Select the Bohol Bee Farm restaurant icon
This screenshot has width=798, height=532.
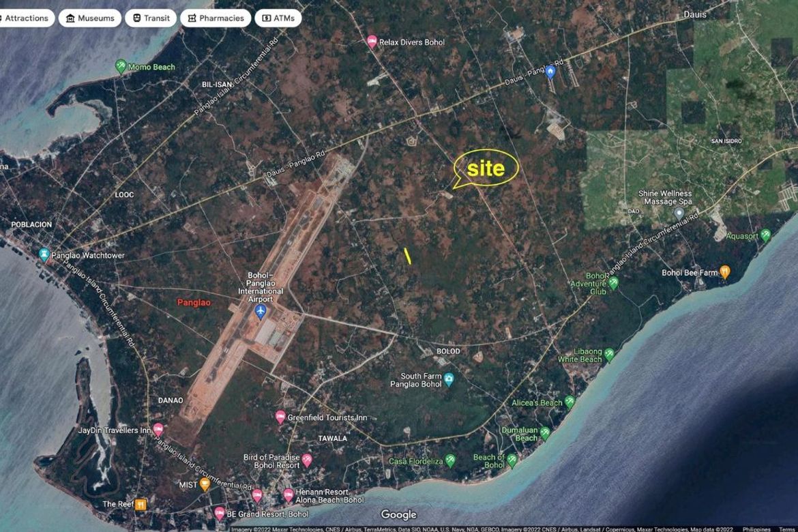click(x=725, y=272)
